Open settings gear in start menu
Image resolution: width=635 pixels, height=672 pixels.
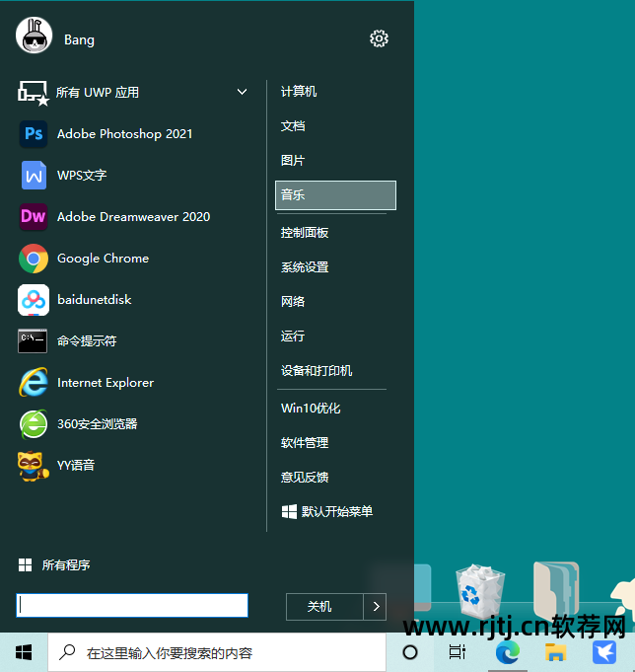[x=379, y=38]
